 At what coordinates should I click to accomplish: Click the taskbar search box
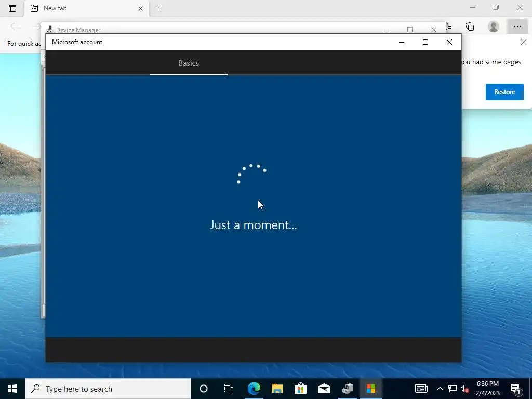108,389
